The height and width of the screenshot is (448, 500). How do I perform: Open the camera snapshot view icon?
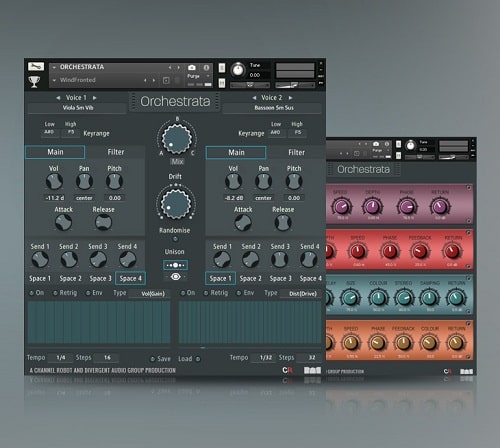coord(192,68)
